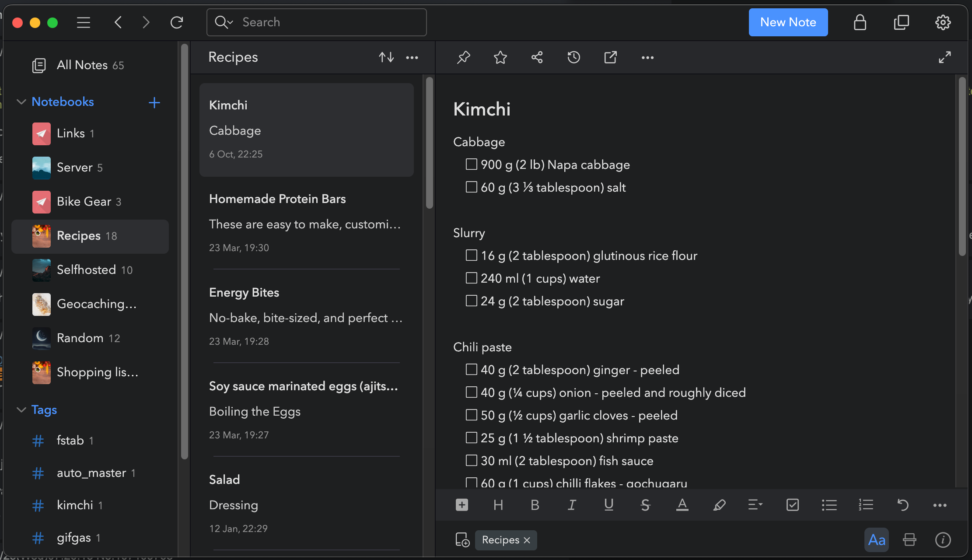Viewport: 972px width, 560px height.
Task: Insert a checklist item
Action: coord(792,505)
